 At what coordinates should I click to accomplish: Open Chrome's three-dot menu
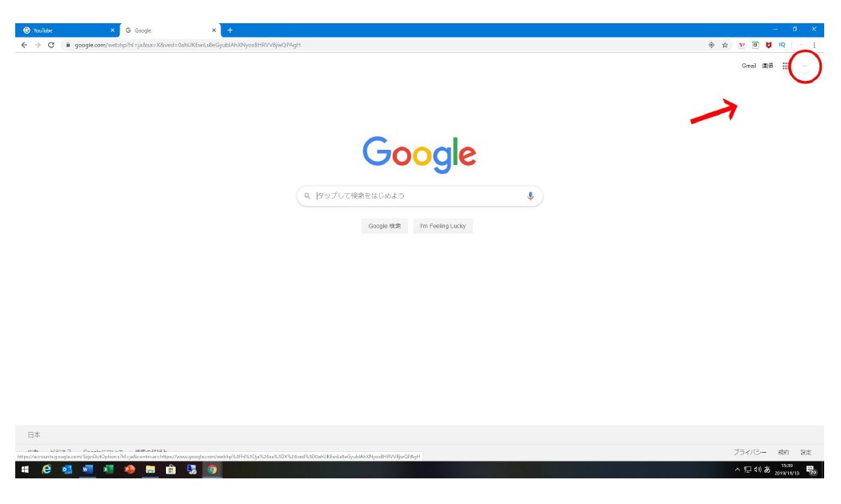click(x=815, y=45)
